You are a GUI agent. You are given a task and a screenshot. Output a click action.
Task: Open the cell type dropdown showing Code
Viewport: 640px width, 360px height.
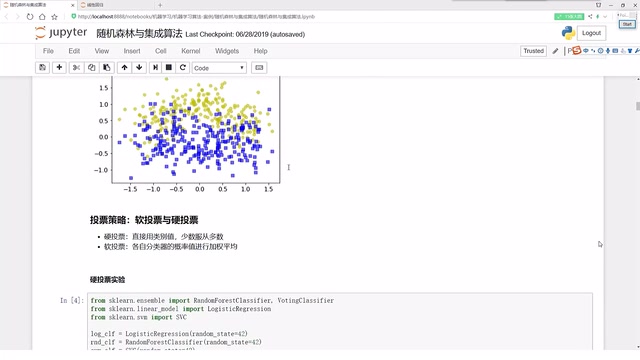tap(219, 68)
